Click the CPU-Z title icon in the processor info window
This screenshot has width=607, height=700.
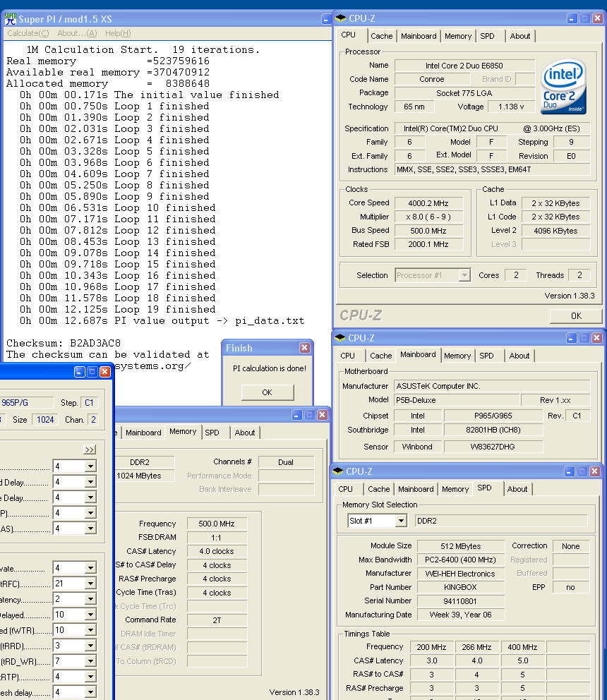point(341,18)
